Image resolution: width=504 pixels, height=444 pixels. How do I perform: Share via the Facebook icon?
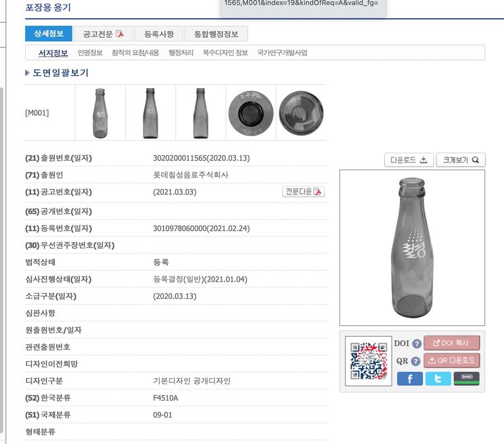pyautogui.click(x=410, y=379)
